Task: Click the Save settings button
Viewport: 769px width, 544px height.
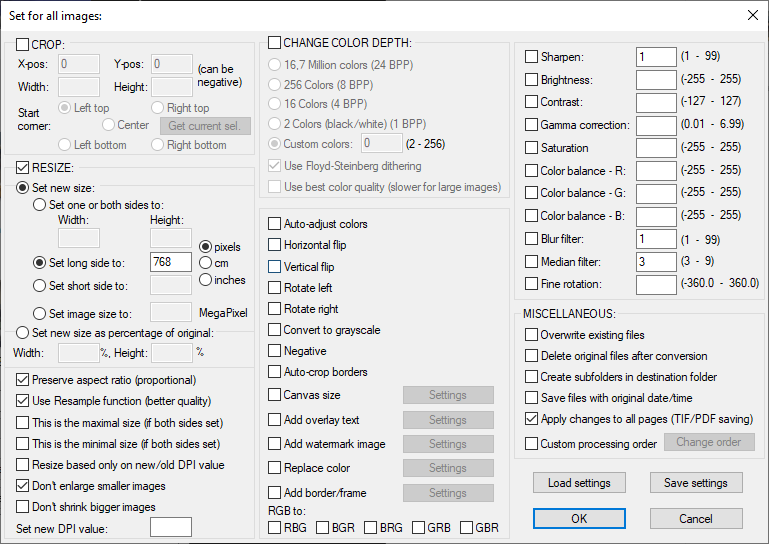Action: tap(696, 483)
